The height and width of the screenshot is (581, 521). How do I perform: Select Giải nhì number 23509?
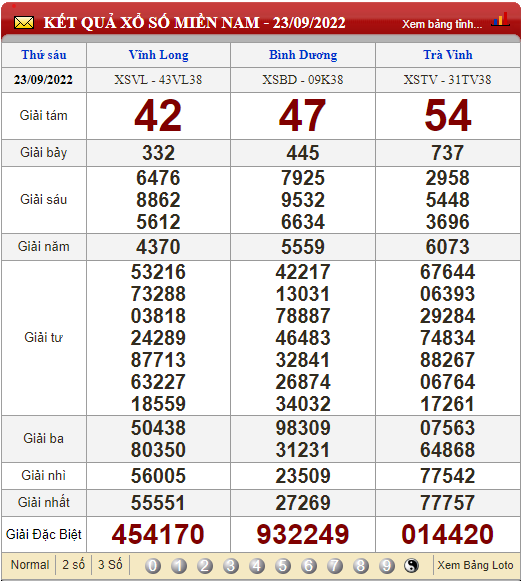(303, 476)
